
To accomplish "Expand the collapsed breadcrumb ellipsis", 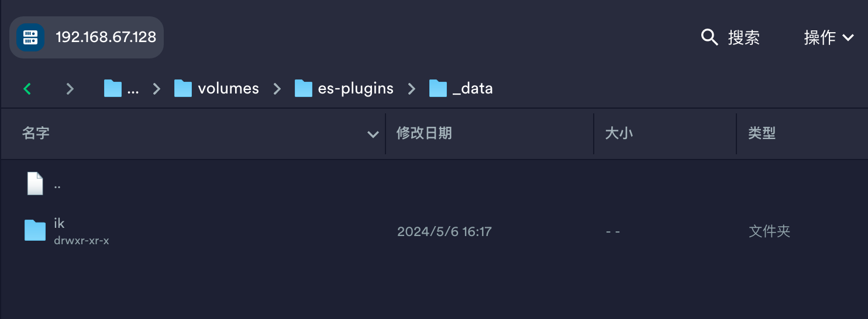I will (x=133, y=89).
